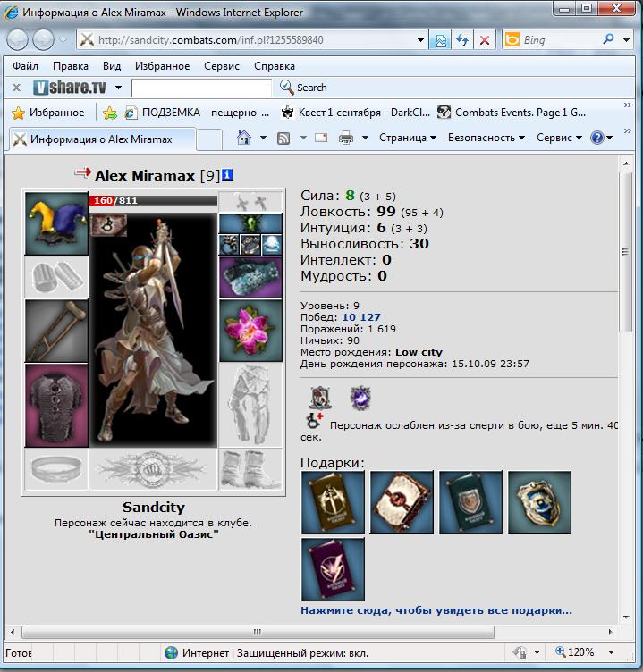Open the Combats Events favorites link
Screen dimensions: 643x672
click(x=512, y=113)
